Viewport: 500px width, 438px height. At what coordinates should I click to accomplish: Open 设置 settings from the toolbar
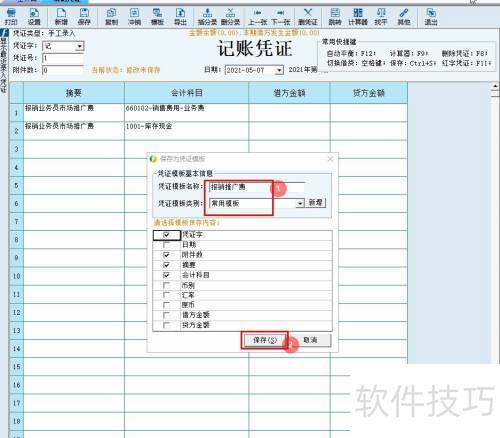pyautogui.click(x=34, y=17)
